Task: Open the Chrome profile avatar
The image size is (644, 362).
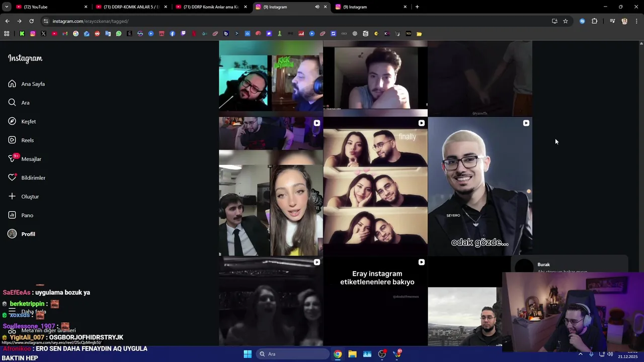Action: click(624, 21)
